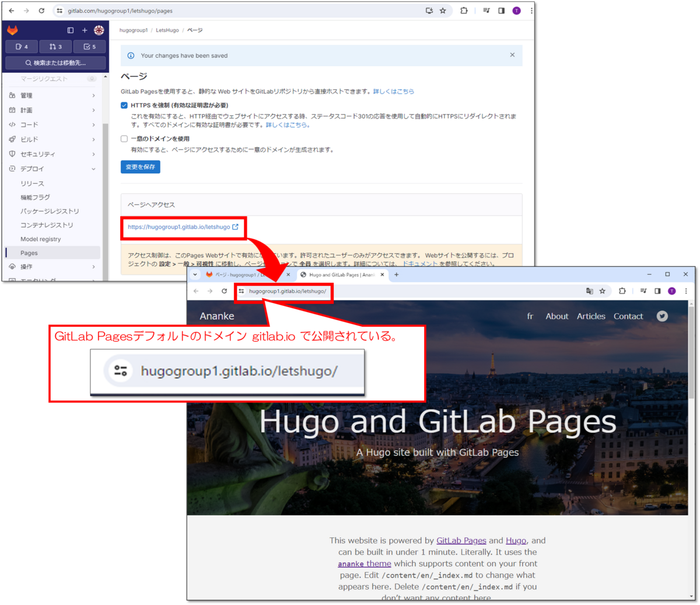Expand 管理 sidebar section

[x=52, y=95]
